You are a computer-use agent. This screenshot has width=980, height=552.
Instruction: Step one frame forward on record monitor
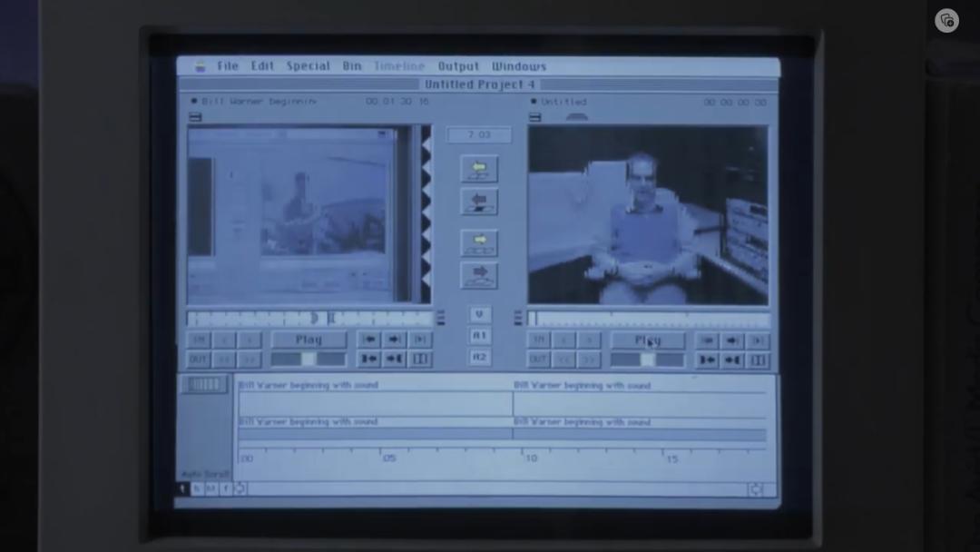pos(589,340)
